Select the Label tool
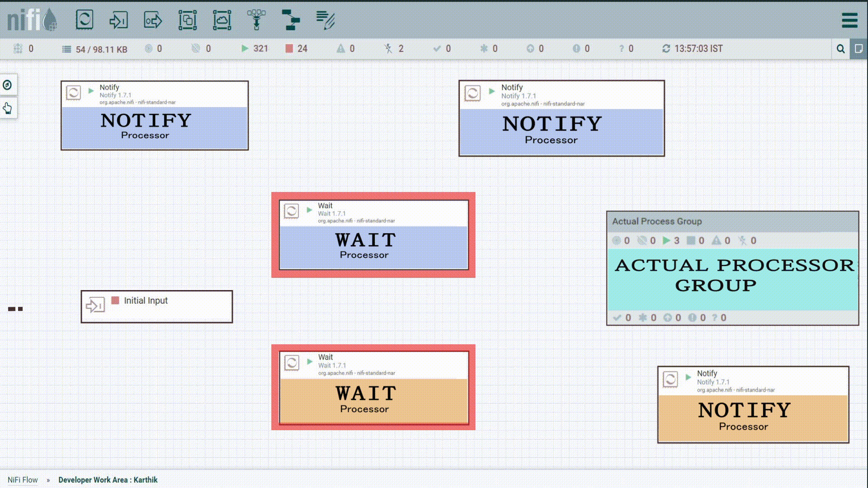Image resolution: width=868 pixels, height=488 pixels. click(325, 19)
